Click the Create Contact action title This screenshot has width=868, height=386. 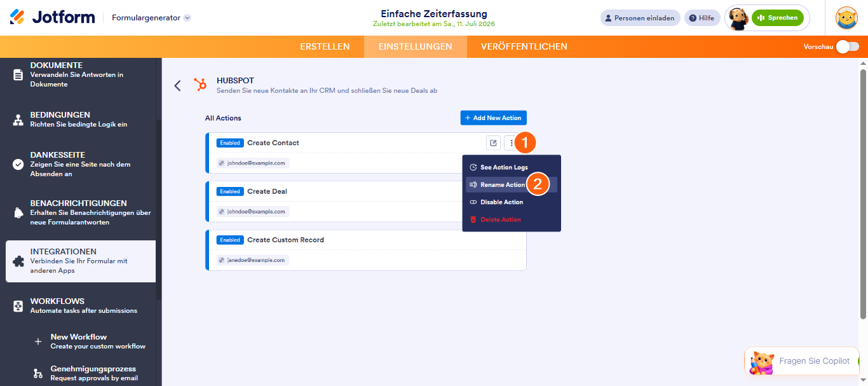[273, 143]
